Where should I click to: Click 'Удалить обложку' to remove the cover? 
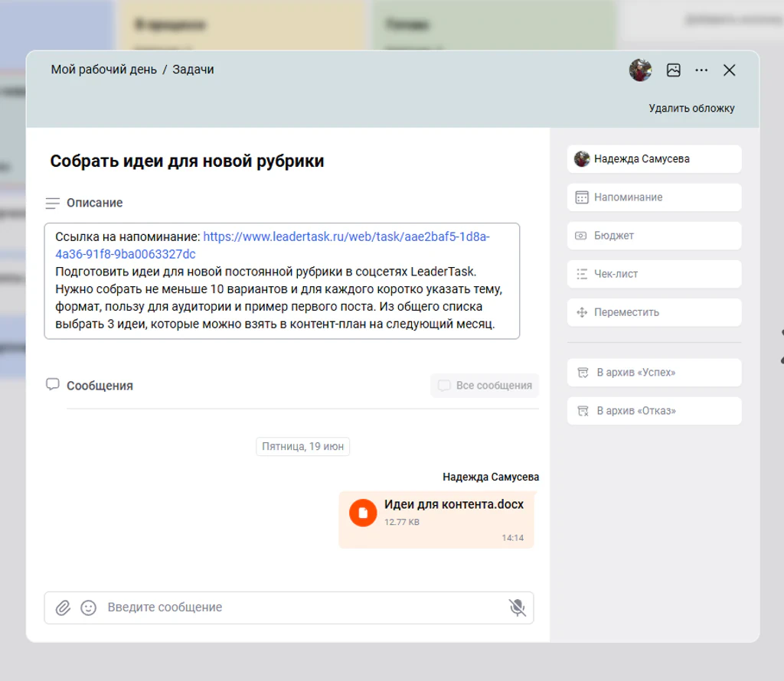pos(691,109)
